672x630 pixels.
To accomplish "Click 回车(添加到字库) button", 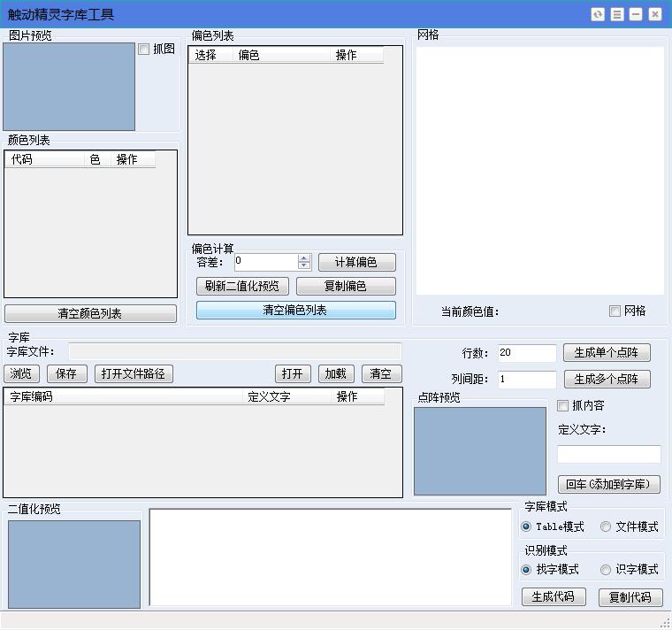I will click(609, 484).
